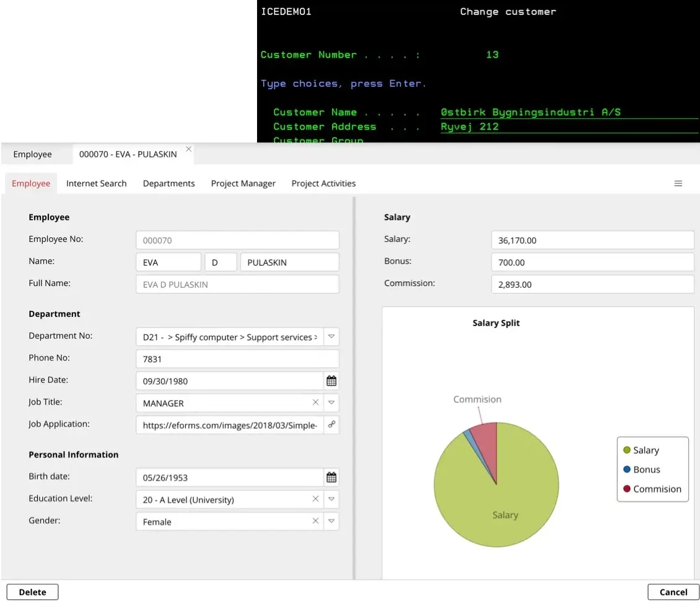Viewport: 700px width, 603px height.
Task: Click the Delete button
Action: [x=33, y=592]
